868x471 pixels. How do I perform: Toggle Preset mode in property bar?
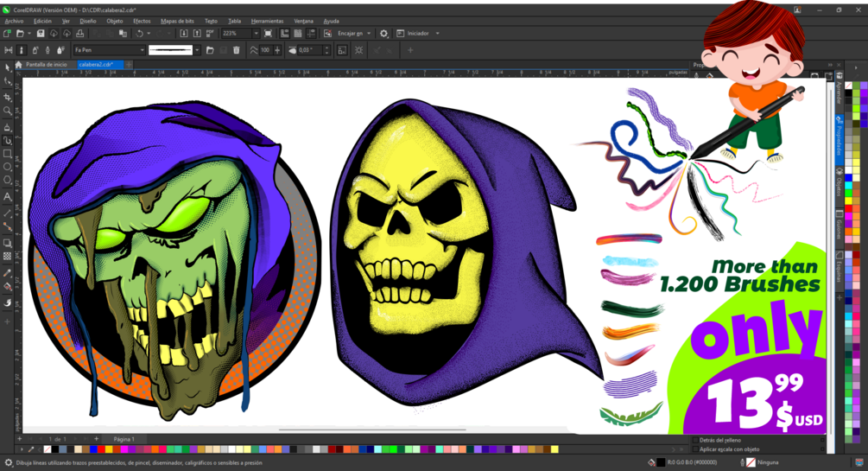(x=9, y=50)
